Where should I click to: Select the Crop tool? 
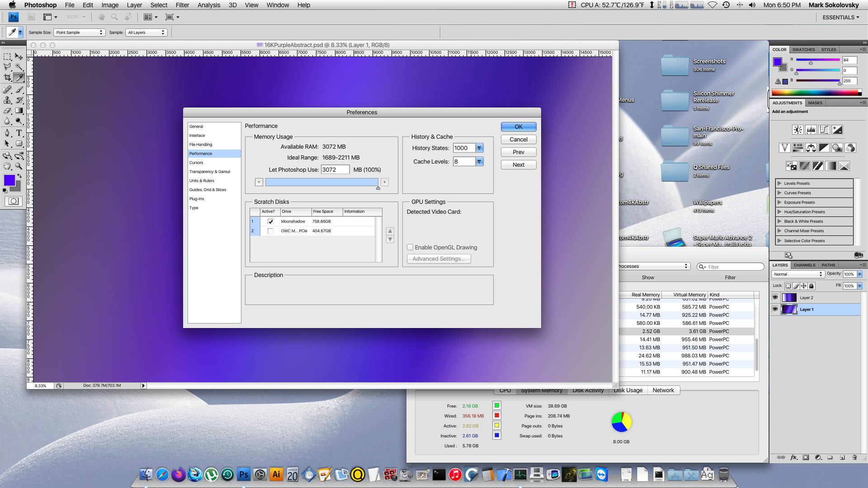coord(7,78)
